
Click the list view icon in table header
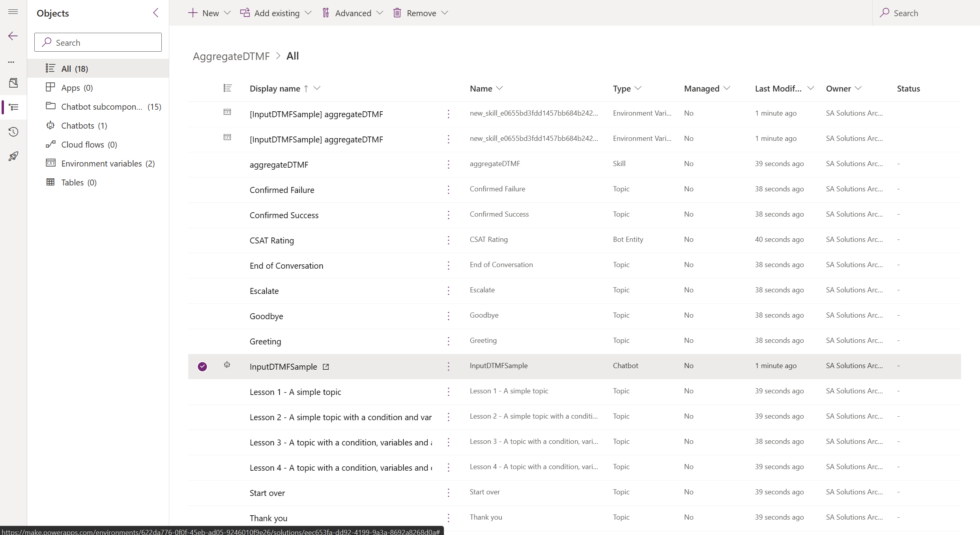click(x=227, y=88)
